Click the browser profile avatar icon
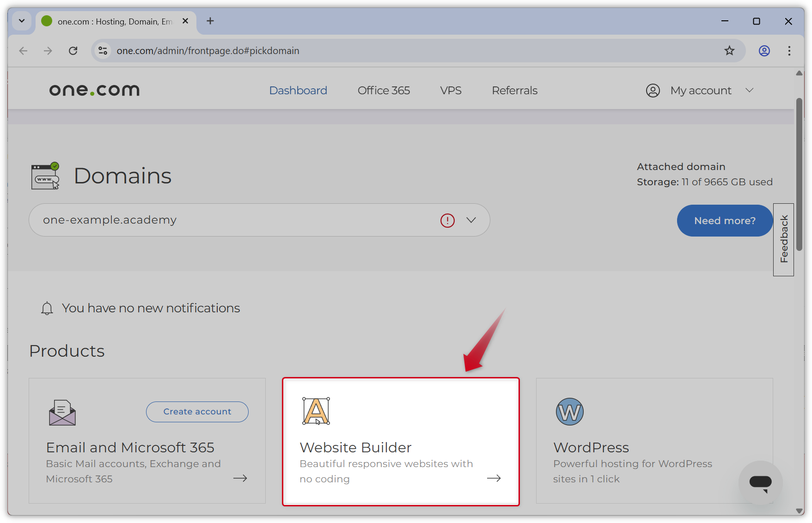Image resolution: width=812 pixels, height=523 pixels. point(764,51)
